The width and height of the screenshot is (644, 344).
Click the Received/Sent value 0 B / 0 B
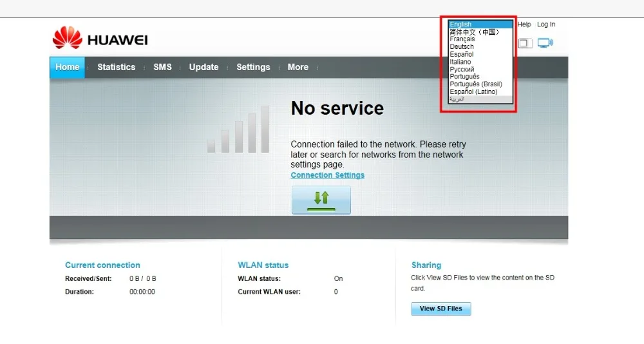142,279
